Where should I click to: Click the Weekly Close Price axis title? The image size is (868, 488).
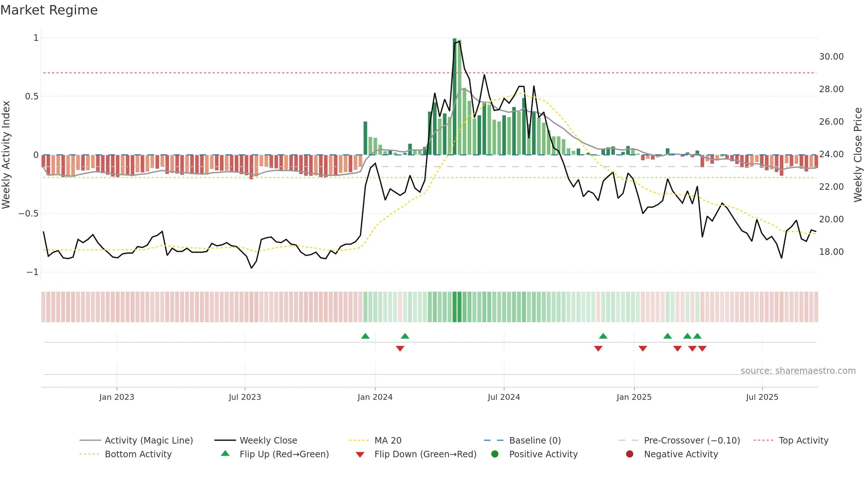coord(858,155)
